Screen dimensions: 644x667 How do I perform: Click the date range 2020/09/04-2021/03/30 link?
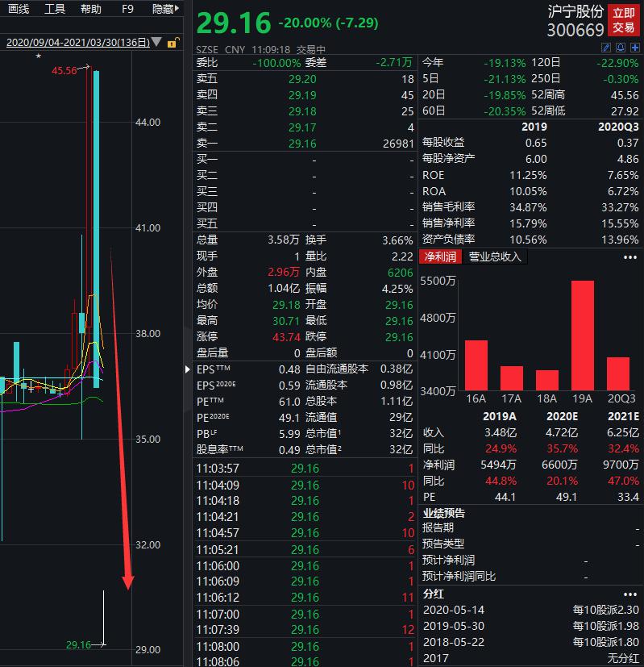78,43
